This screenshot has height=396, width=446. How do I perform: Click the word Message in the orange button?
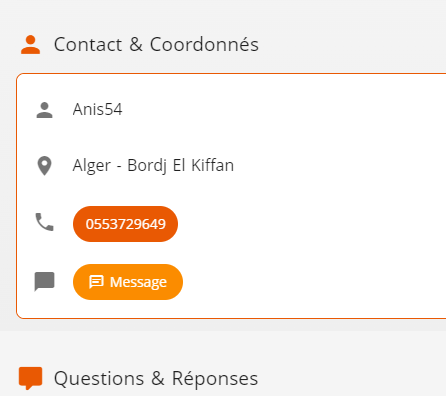coord(138,282)
